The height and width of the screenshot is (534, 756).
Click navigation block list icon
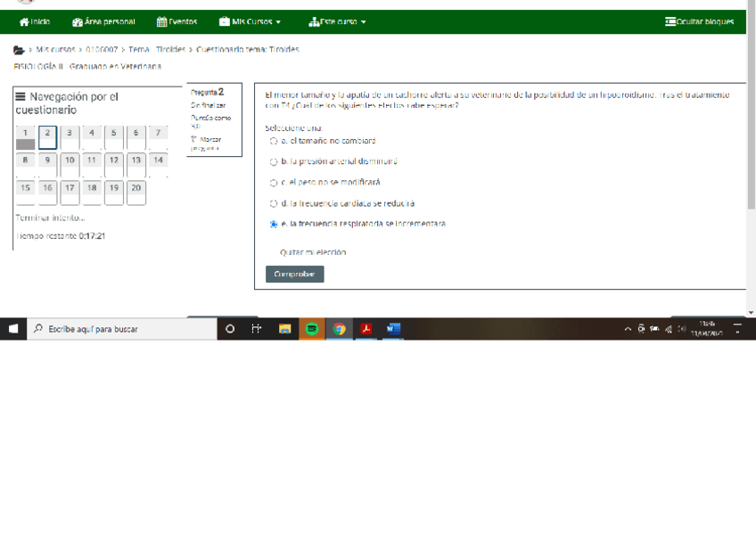(x=21, y=96)
